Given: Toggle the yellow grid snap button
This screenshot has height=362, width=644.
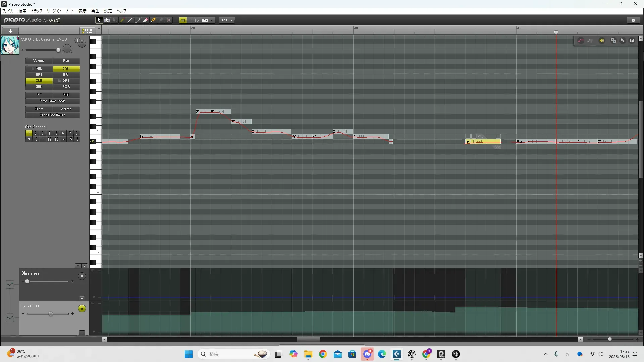Looking at the screenshot, I should (183, 20).
